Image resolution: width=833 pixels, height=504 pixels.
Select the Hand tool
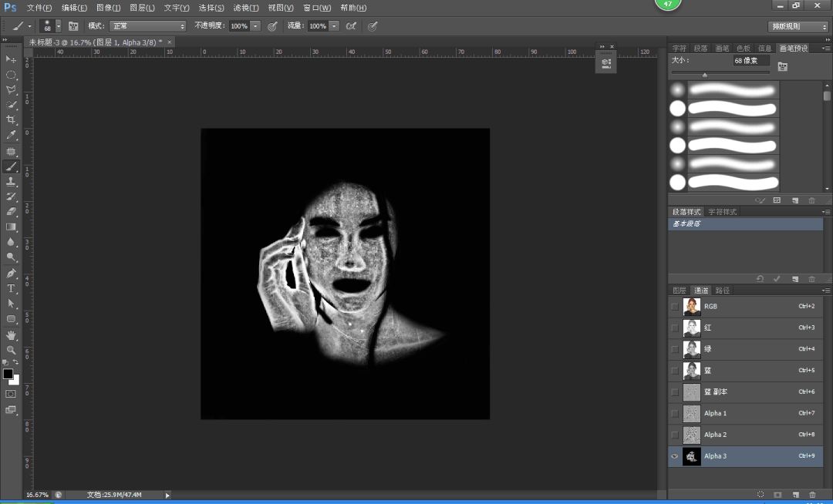coord(11,335)
